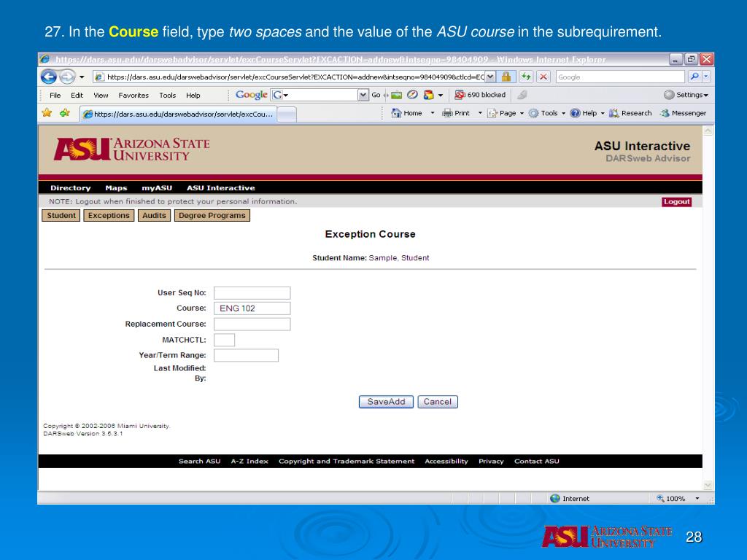Click the browser Forward arrow button
Viewport: 747px width, 560px height.
67,77
